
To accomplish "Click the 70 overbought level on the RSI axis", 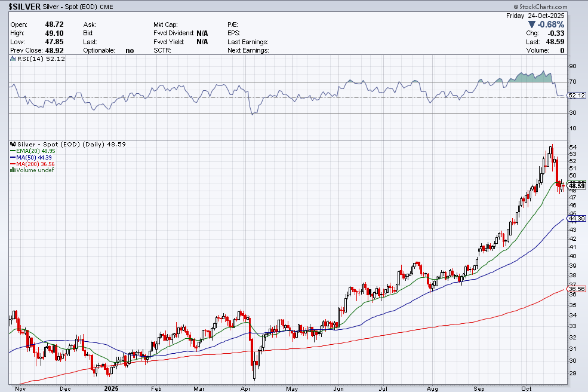I will (x=572, y=81).
